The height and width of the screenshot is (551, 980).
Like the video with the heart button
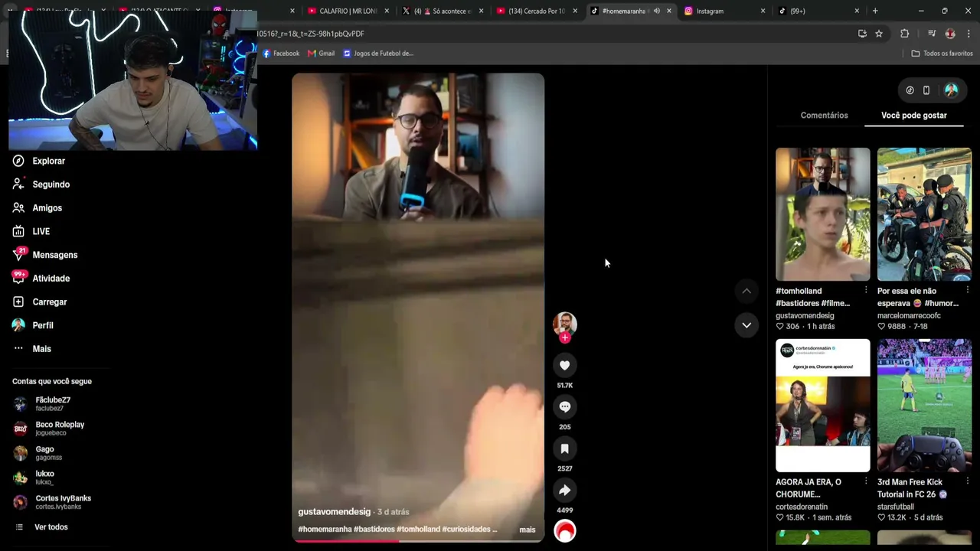pos(565,366)
